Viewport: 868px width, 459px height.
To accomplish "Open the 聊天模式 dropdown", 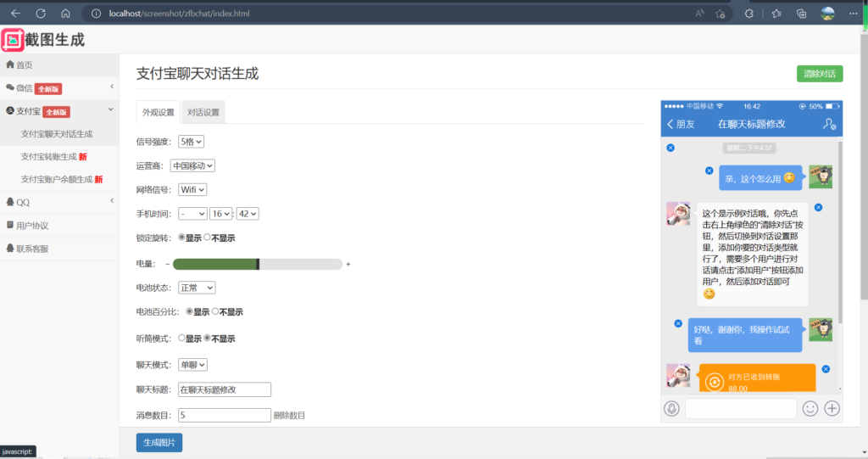I will point(192,365).
